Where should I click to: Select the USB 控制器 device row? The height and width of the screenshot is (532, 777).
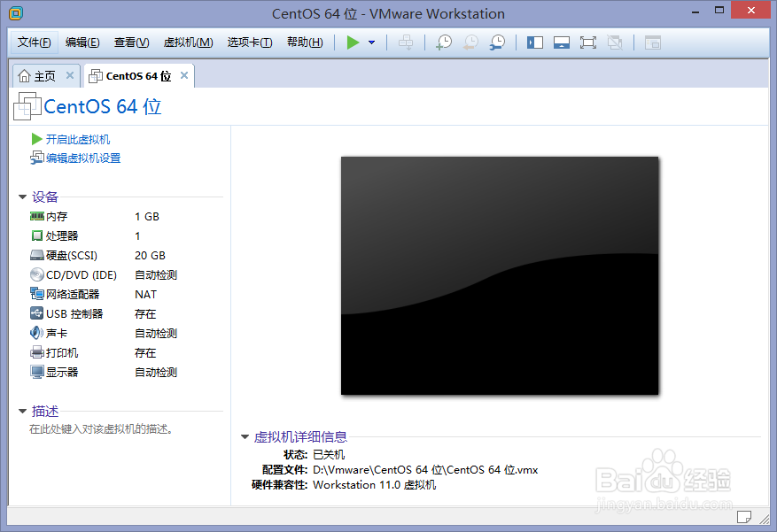pyautogui.click(x=104, y=314)
